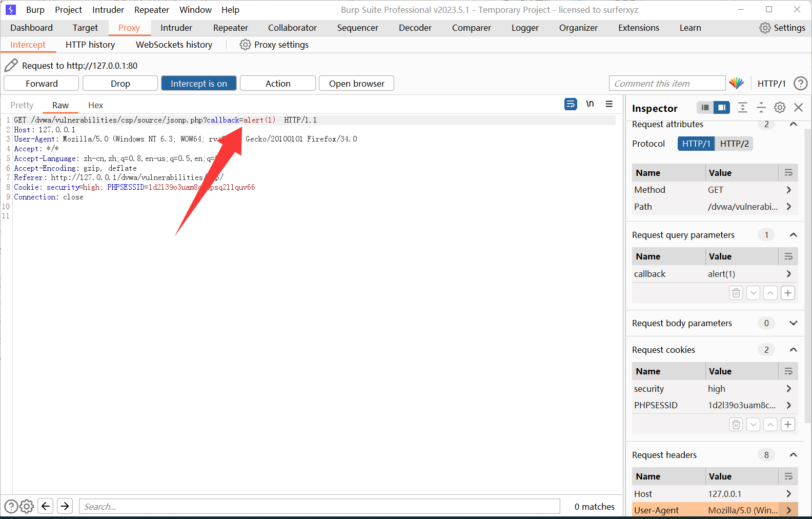The image size is (812, 519).
Task: Open the Decoder tab
Action: [x=415, y=28]
